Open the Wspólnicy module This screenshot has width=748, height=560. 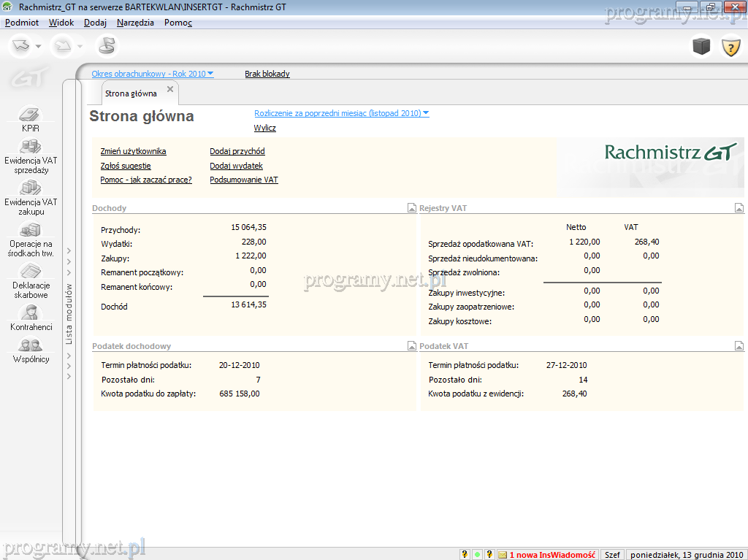tap(31, 350)
